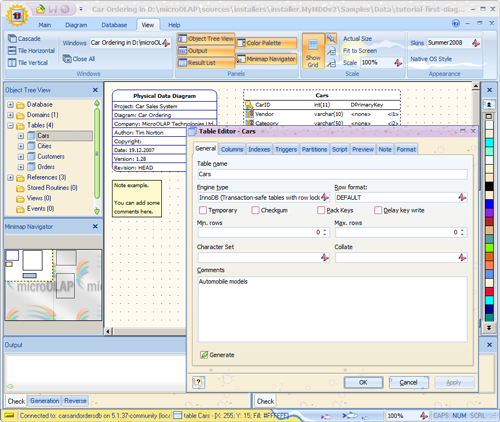
Task: Click the Cascade windows icon
Action: click(12, 39)
